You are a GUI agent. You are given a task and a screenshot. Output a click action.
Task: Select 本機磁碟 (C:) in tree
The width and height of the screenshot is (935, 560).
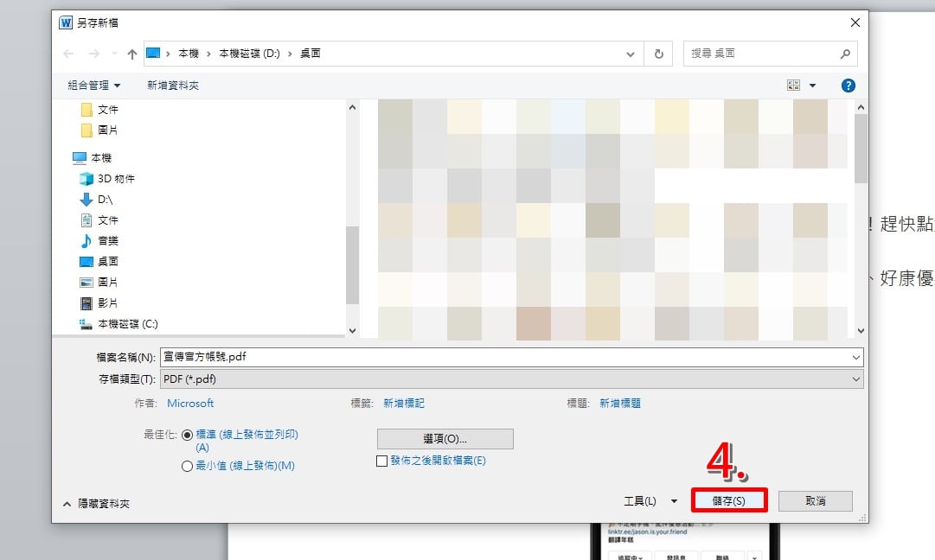point(119,323)
